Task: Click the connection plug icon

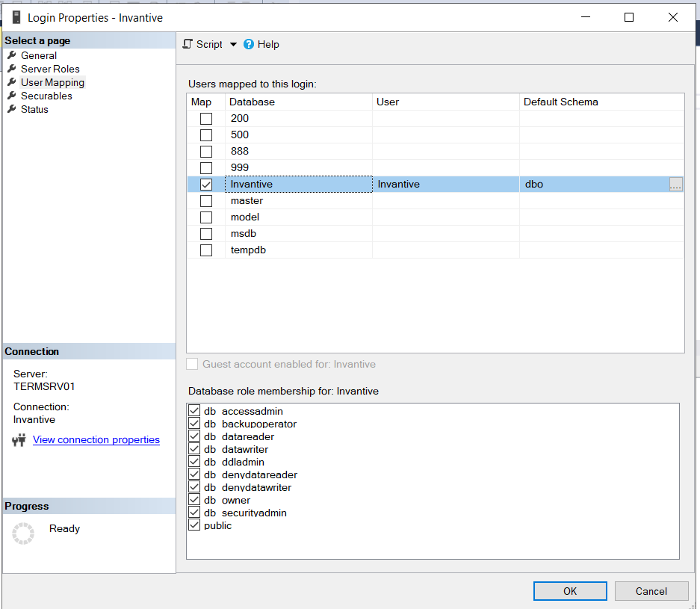Action: coord(19,440)
